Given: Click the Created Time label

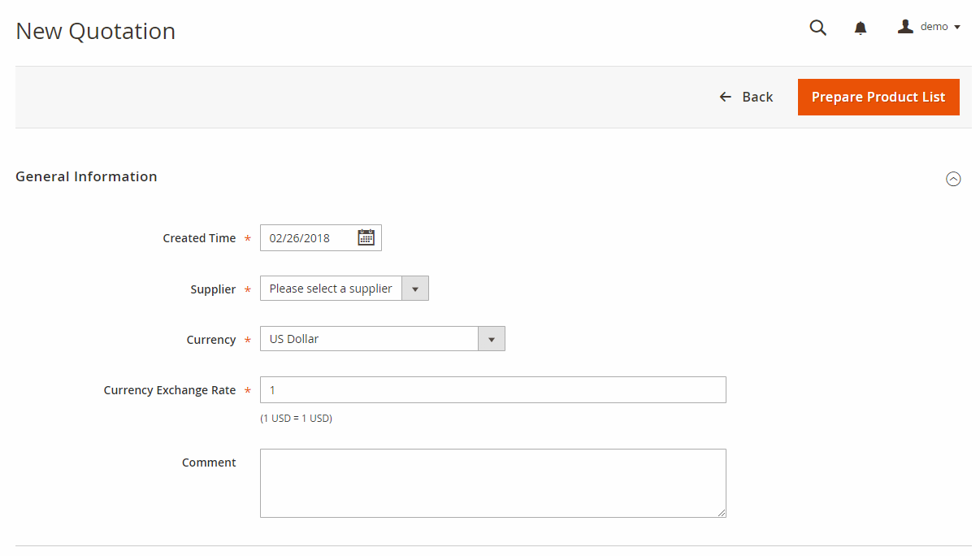Looking at the screenshot, I should (x=199, y=238).
